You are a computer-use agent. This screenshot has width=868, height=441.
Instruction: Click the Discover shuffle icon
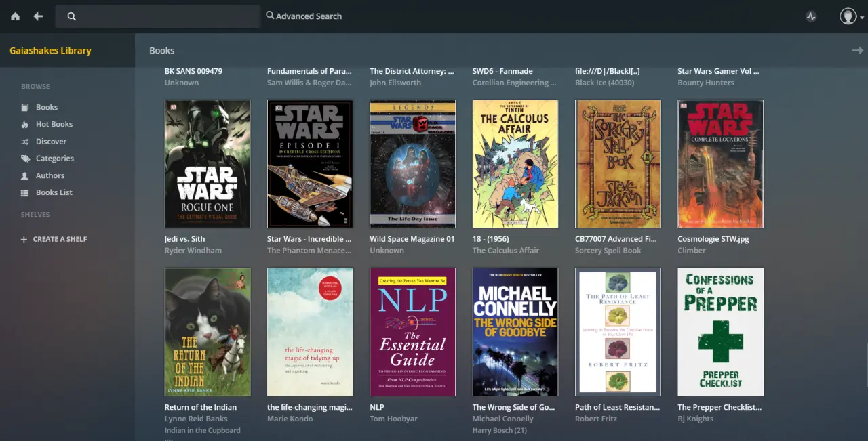[25, 142]
